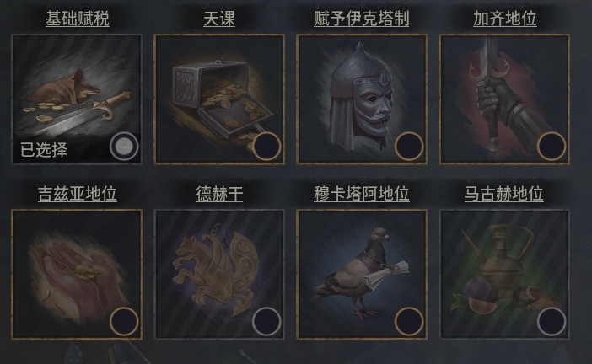The width and height of the screenshot is (592, 364).
Task: Enable the 天课 radio circle
Action: (x=266, y=147)
